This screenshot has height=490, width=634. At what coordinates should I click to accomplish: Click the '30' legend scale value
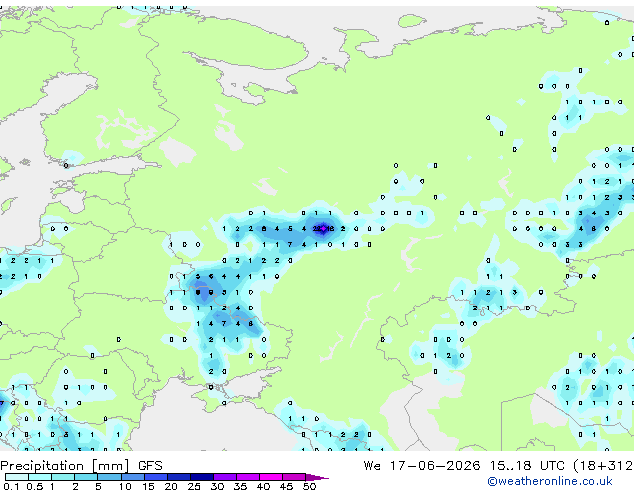click(x=217, y=486)
